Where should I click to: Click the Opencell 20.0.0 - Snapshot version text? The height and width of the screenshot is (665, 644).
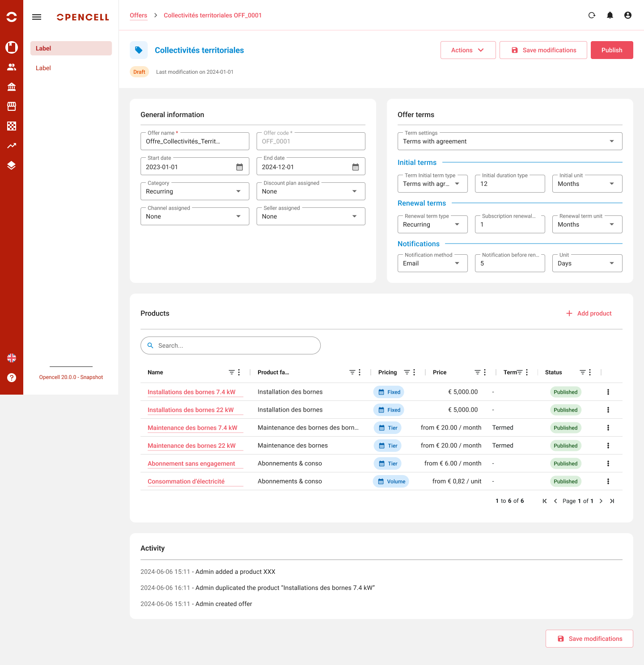pos(71,377)
